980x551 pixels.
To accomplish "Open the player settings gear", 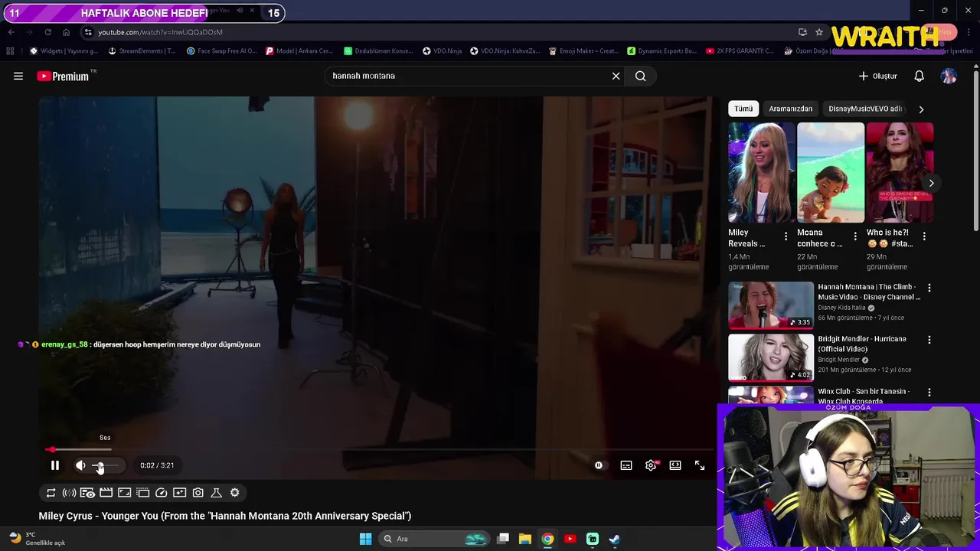I will point(651,465).
